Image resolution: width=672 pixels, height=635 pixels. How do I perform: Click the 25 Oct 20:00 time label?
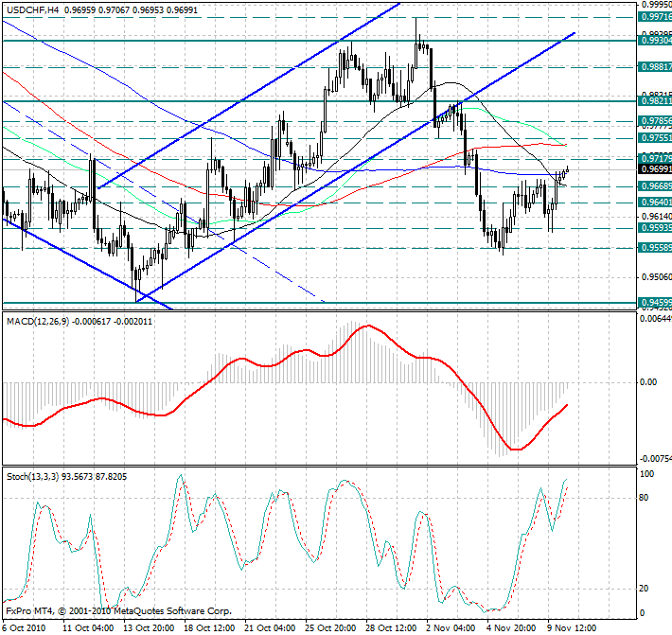click(x=330, y=628)
